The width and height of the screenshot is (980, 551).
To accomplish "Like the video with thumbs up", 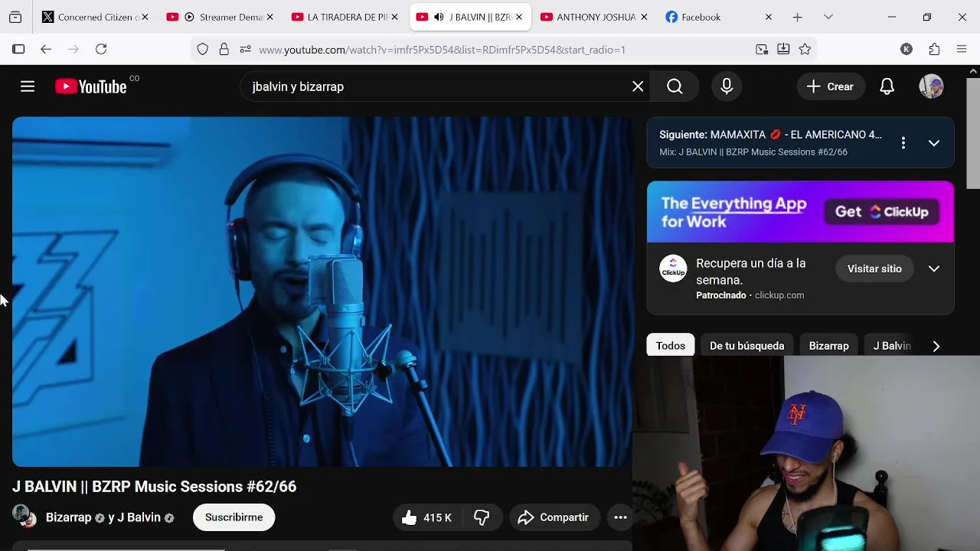I will pos(427,518).
